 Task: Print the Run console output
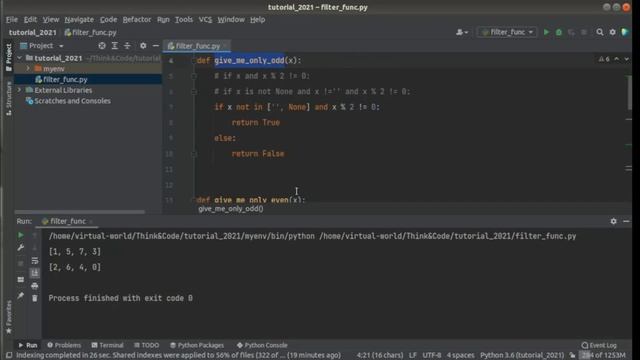(35, 286)
